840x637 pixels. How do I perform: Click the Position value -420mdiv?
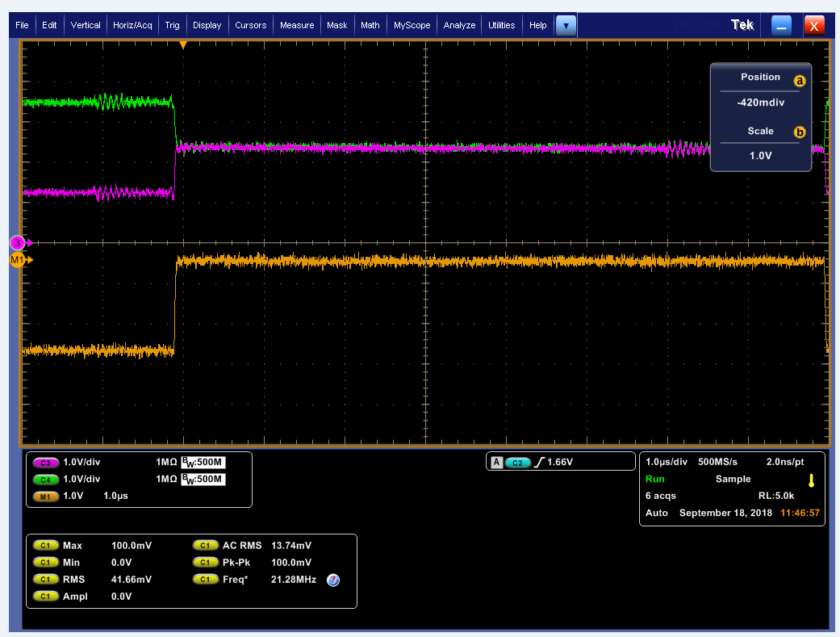click(x=760, y=103)
